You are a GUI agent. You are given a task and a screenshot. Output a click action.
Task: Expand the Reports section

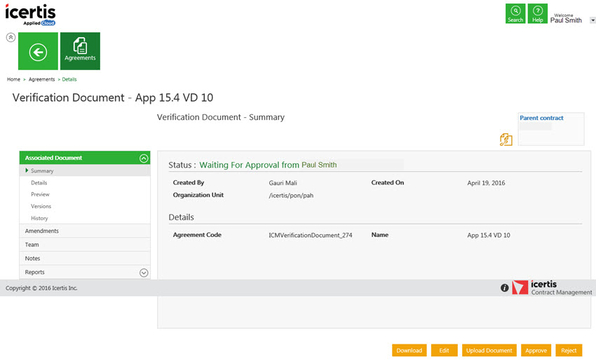click(x=144, y=273)
